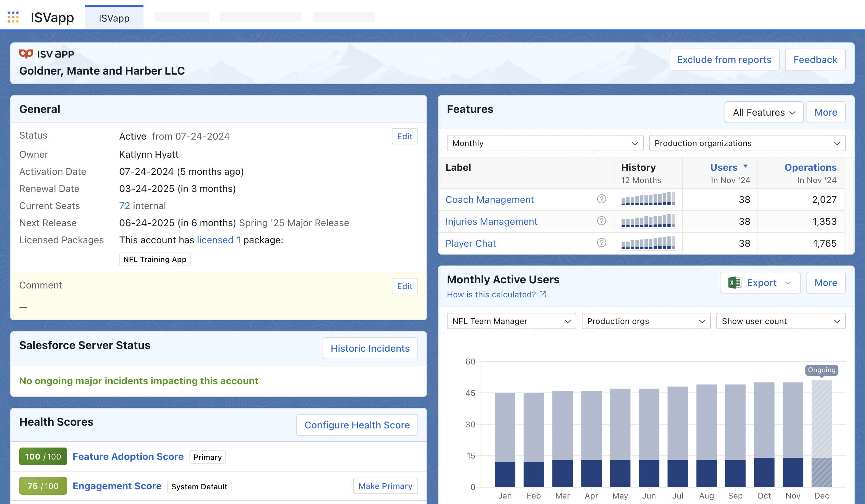Open help icon for Coach Management
Image resolution: width=865 pixels, height=504 pixels.
tap(601, 199)
